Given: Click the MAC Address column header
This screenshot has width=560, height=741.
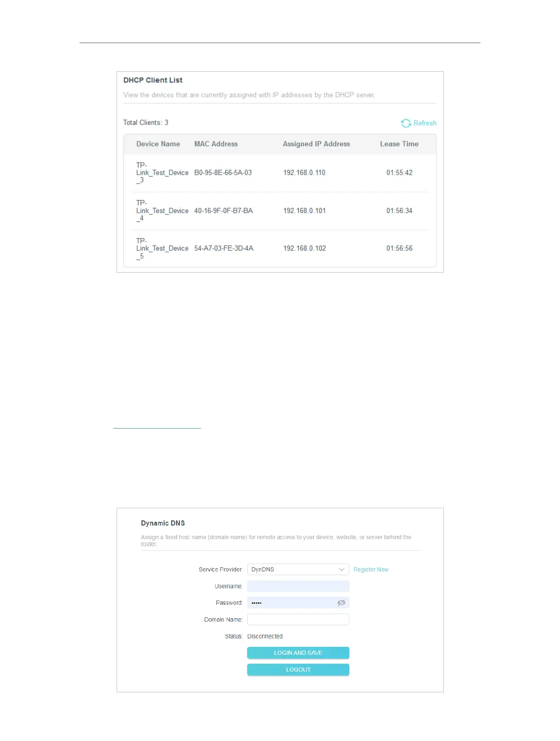Looking at the screenshot, I should [216, 144].
